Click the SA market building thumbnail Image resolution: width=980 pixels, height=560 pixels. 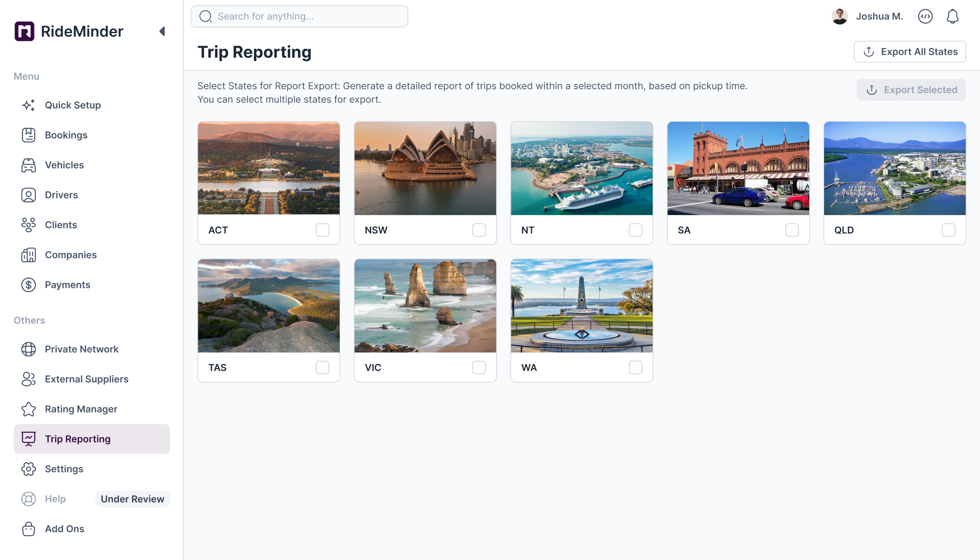(x=738, y=168)
